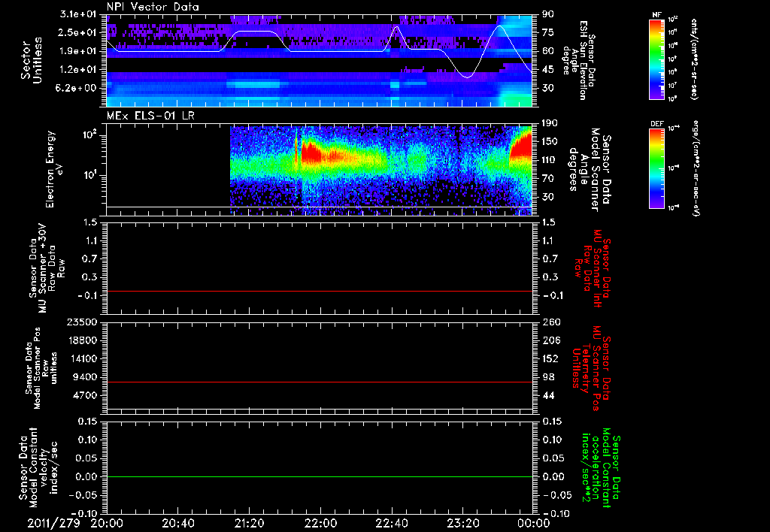Click the red "MU Scanner Pos Telemetry" label
This screenshot has height=532, width=770.
tap(593, 368)
